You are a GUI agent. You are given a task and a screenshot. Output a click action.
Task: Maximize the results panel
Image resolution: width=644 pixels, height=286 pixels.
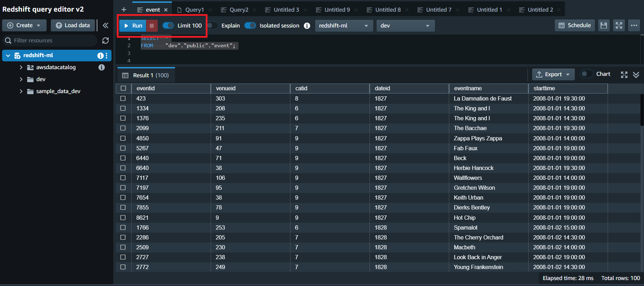(x=624, y=75)
